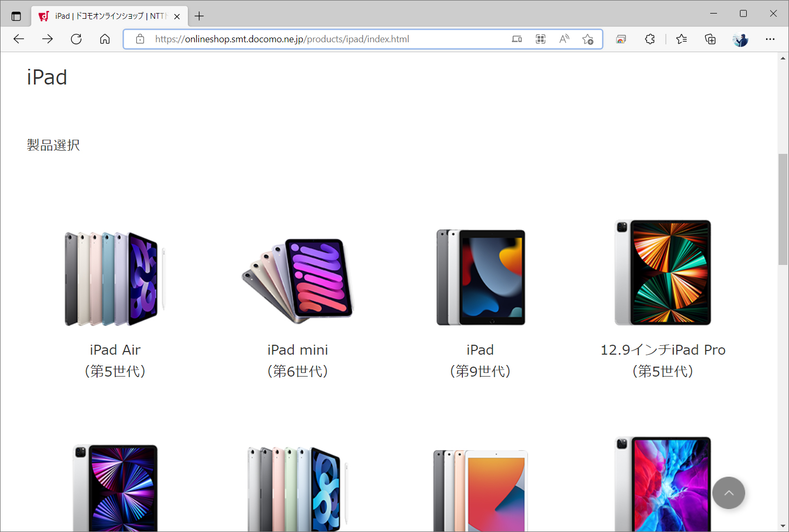The width and height of the screenshot is (789, 532).
Task: Close the iPad docomo tab
Action: (177, 16)
